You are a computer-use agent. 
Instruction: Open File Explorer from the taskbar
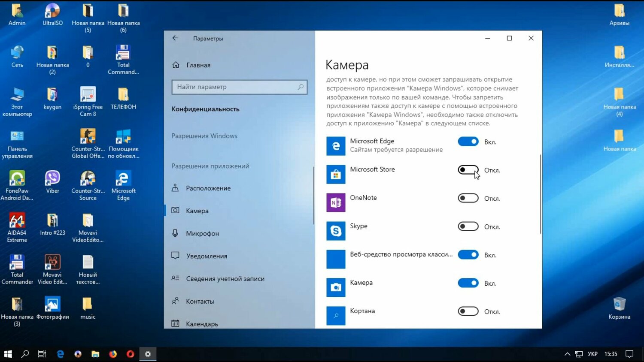point(95,354)
